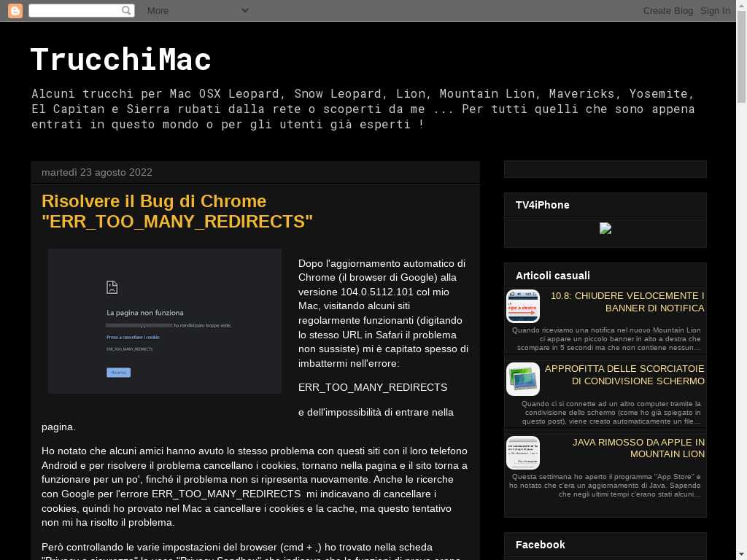
Task: Click the TV4iPhone widget heading
Action: (x=542, y=205)
